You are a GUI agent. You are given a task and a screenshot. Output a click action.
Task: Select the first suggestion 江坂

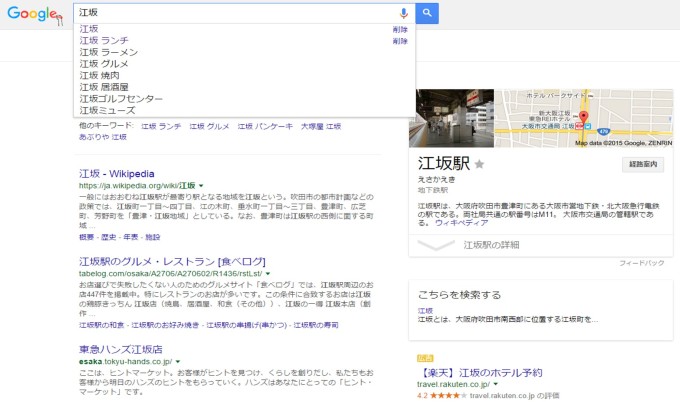coord(89,29)
